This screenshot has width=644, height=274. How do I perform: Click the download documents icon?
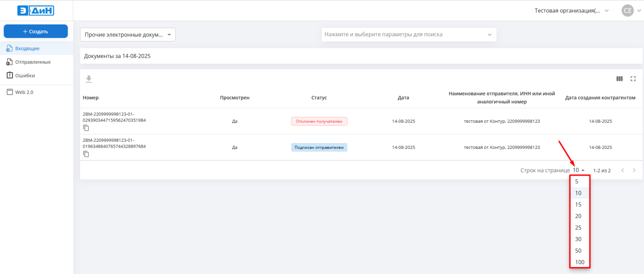click(89, 79)
